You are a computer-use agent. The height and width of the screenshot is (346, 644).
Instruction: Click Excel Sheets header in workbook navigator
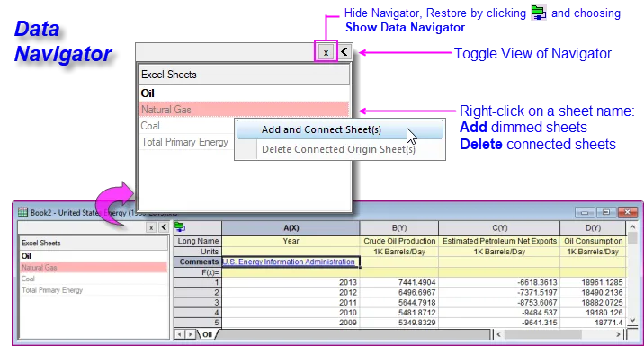94,243
